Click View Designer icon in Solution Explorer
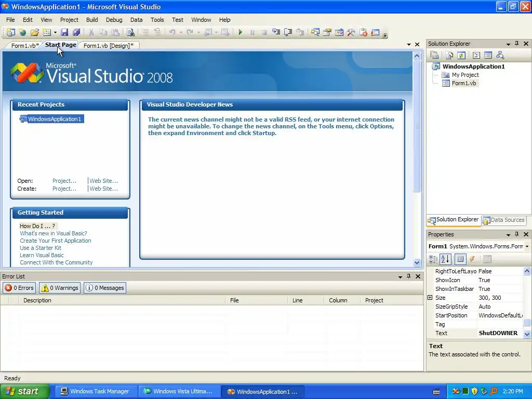Screen dimensions: 532x399 (x=488, y=55)
